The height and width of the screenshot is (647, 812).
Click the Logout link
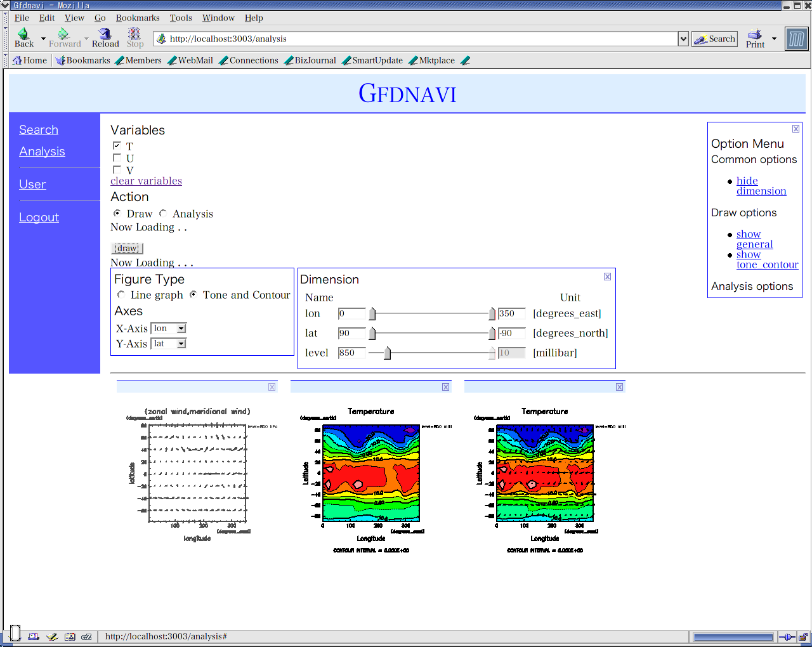point(39,217)
